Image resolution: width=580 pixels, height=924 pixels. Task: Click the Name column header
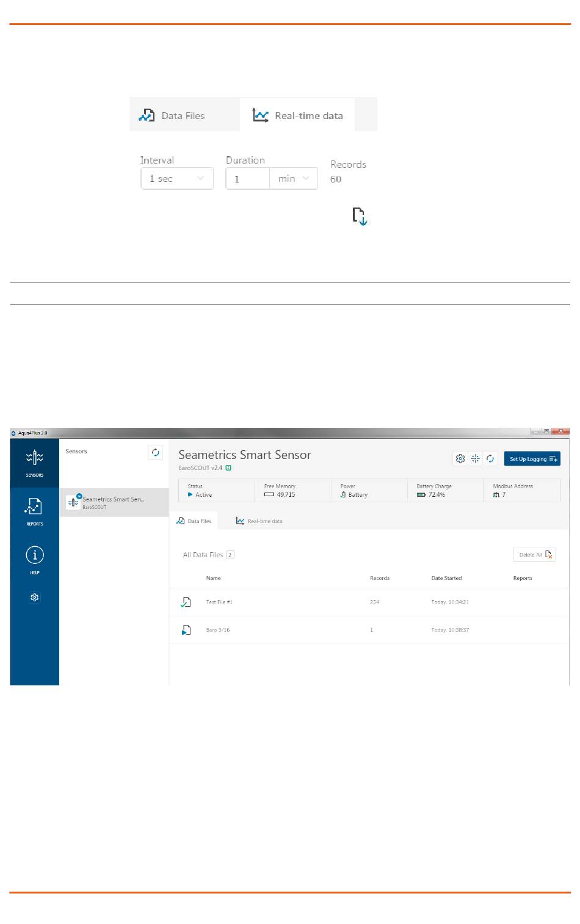click(x=214, y=578)
